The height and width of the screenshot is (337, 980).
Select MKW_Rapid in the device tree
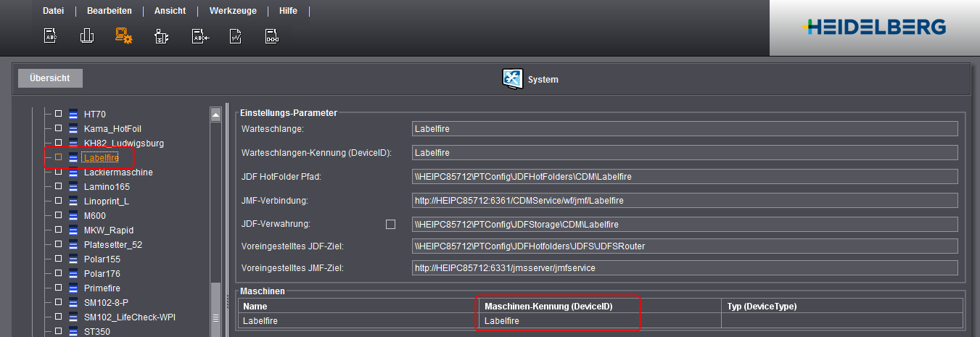click(108, 230)
